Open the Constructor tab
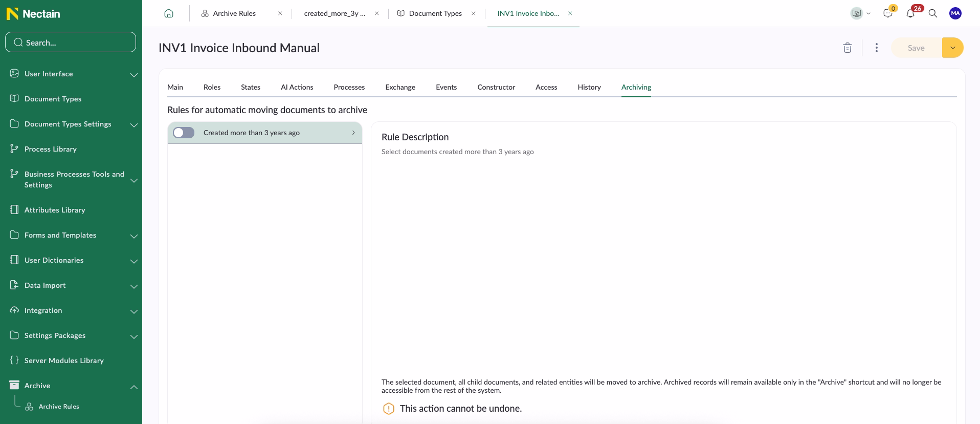The image size is (980, 424). pyautogui.click(x=496, y=87)
